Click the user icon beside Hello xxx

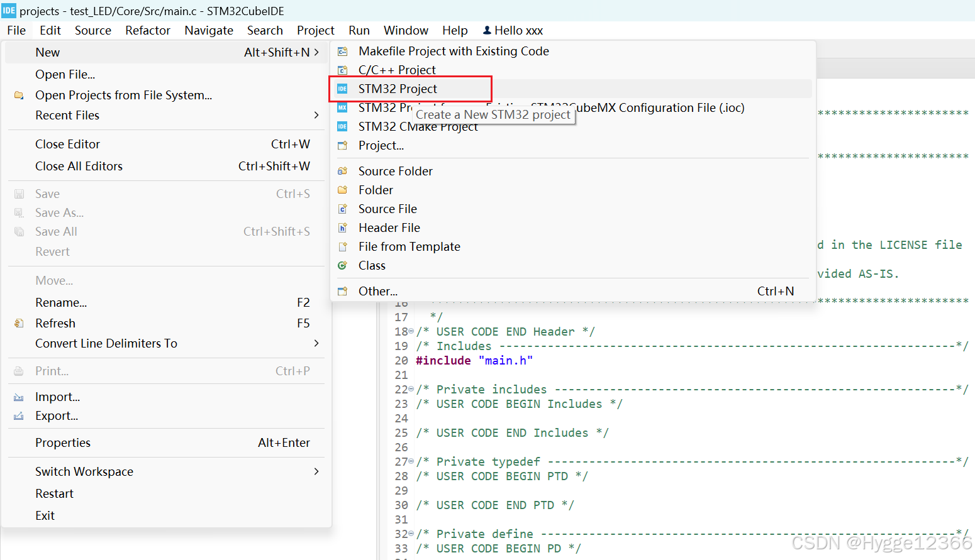point(487,30)
